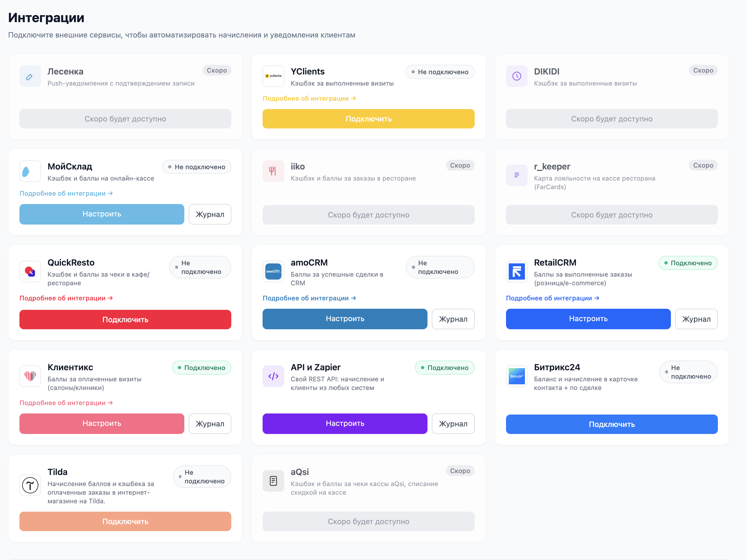Connect the Tilda integration
Screen dimensions: 747x560
tap(125, 521)
